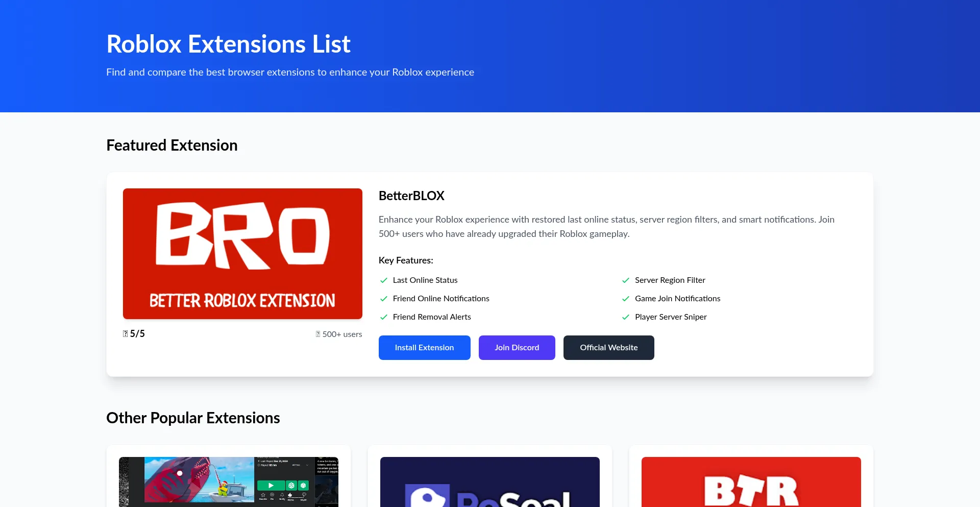Visit the Official Website button

click(x=608, y=348)
